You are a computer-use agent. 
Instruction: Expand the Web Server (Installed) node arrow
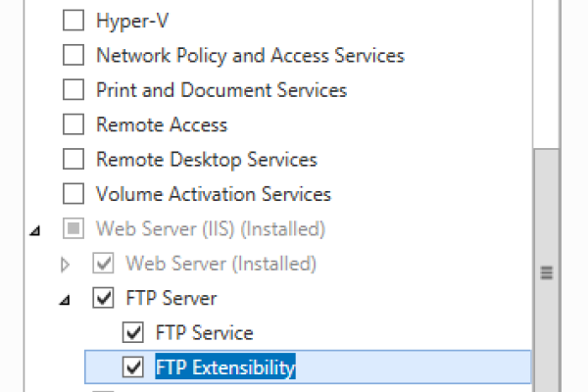coord(66,264)
